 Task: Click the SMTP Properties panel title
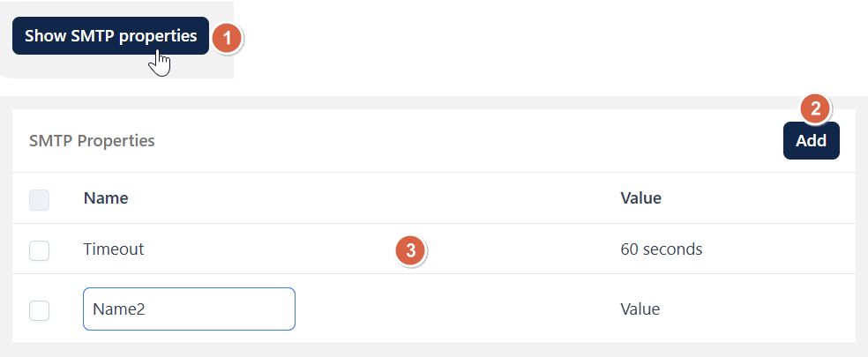coord(92,140)
